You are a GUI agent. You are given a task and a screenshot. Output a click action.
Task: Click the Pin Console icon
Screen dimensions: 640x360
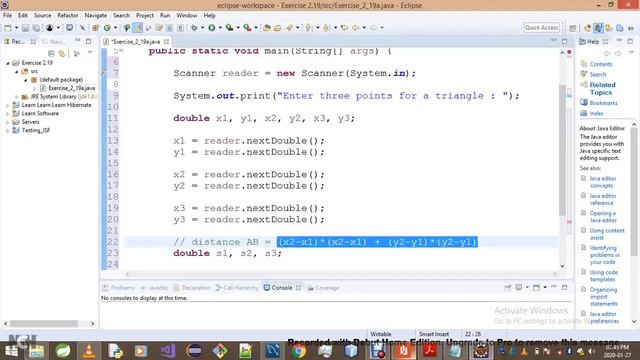[x=507, y=287]
